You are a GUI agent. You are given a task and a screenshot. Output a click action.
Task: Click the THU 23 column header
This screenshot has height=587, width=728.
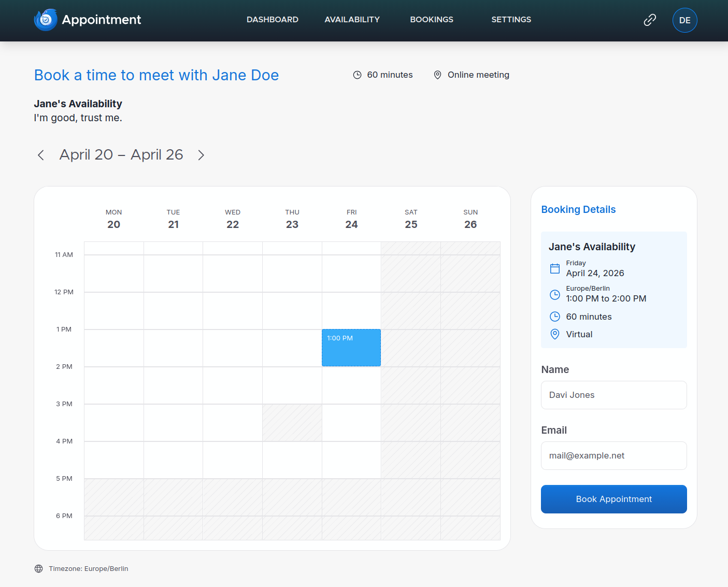[x=292, y=219]
